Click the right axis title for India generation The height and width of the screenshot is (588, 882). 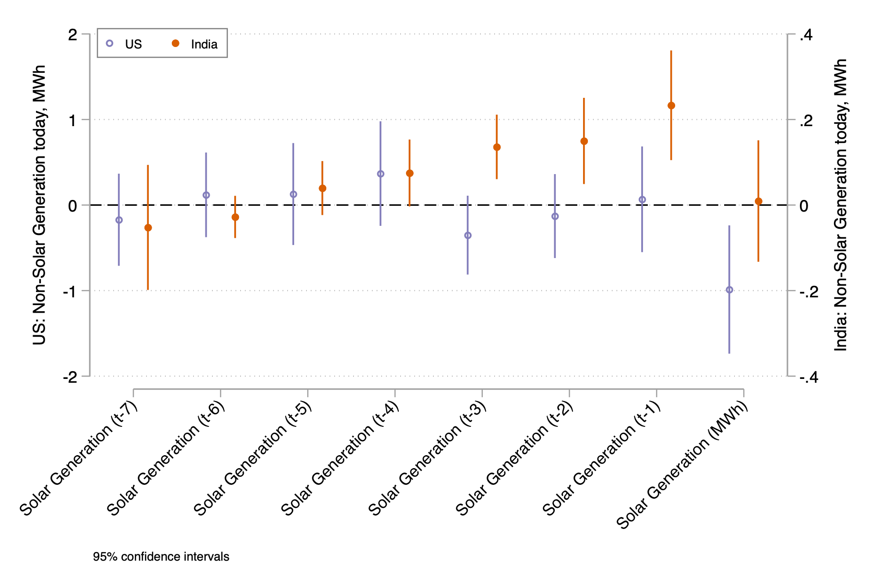[841, 205]
